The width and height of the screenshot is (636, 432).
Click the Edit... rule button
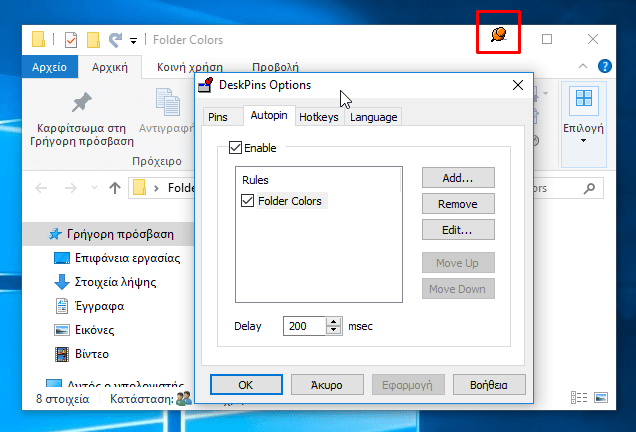pos(458,230)
